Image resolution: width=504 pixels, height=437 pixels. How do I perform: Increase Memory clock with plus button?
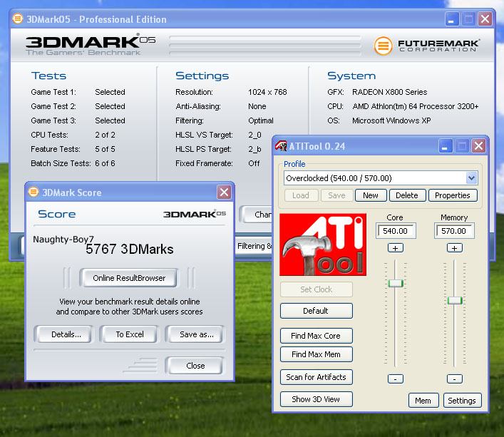pos(455,248)
